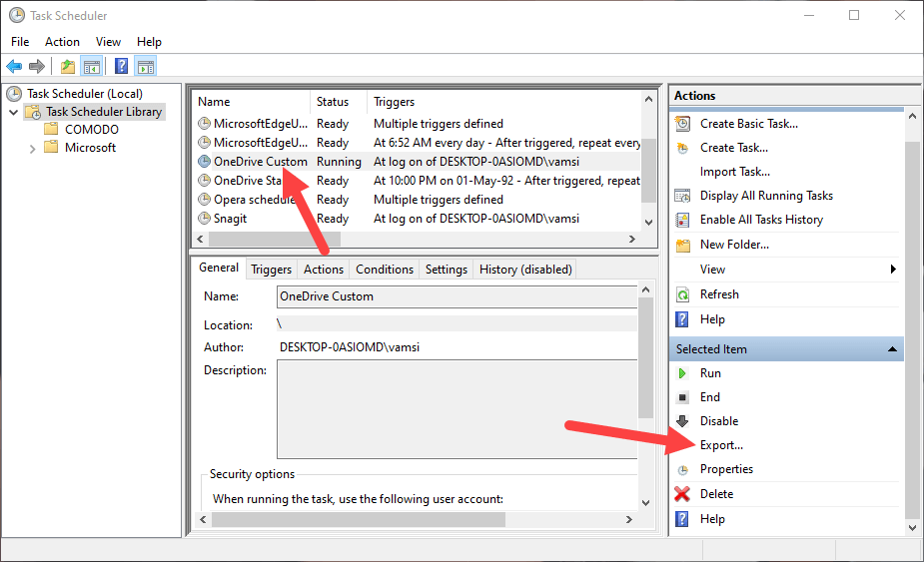Image resolution: width=924 pixels, height=562 pixels.
Task: Collapse the Selected Item section
Action: point(892,349)
